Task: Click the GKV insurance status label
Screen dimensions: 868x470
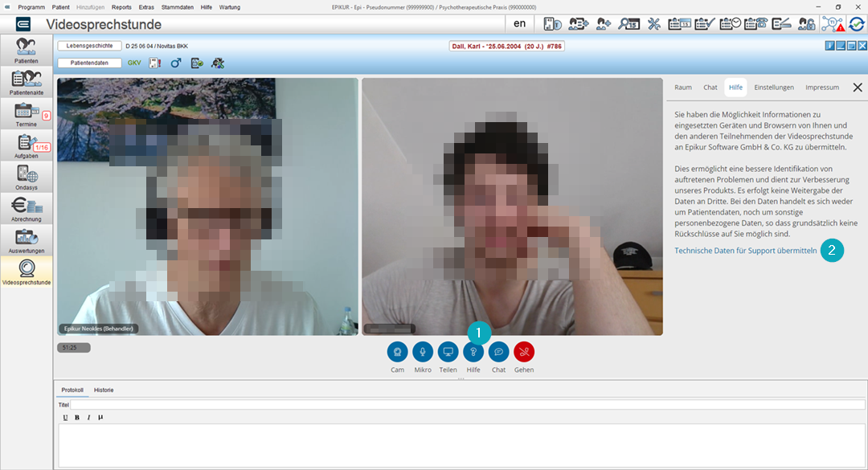Action: [x=134, y=63]
